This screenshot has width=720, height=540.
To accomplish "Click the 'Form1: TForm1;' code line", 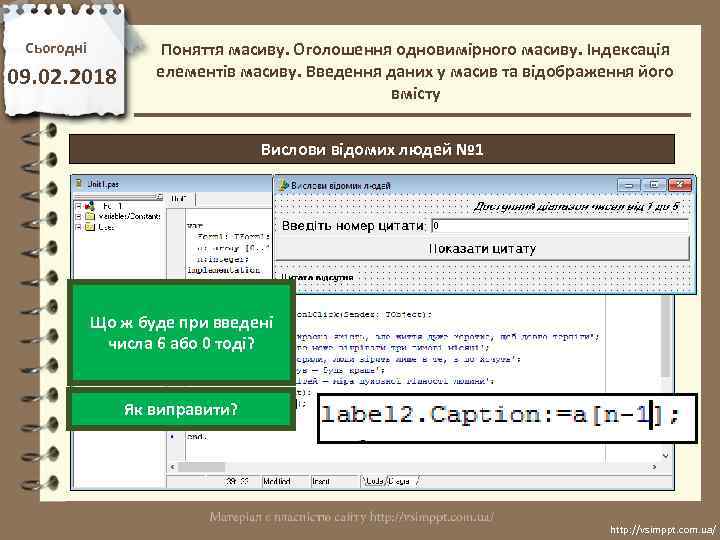I will (x=233, y=237).
